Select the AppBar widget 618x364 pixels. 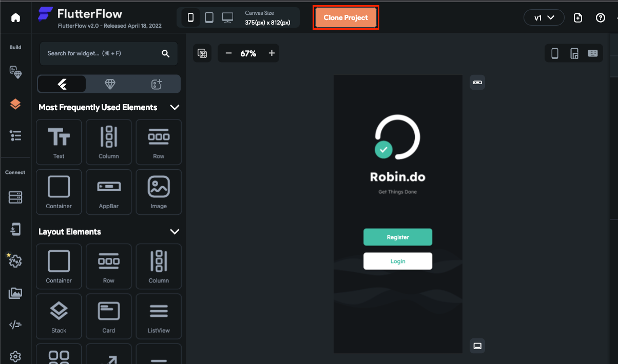(x=109, y=192)
